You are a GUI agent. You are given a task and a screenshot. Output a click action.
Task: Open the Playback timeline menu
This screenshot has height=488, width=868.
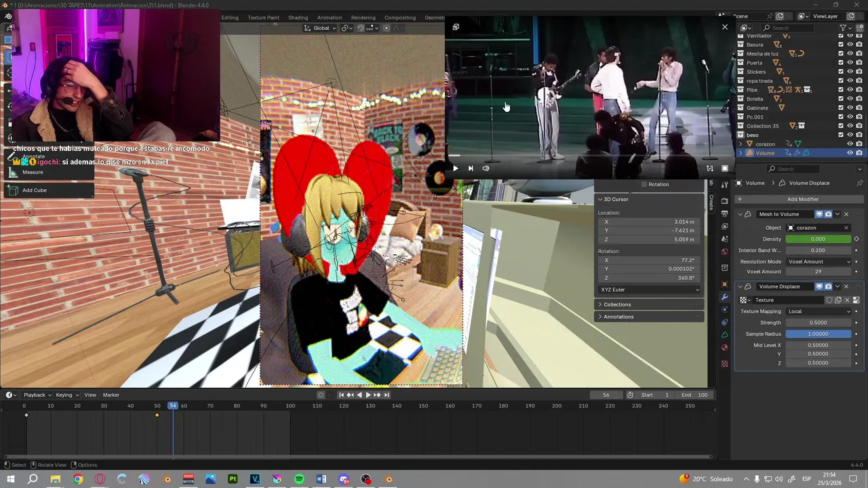[x=36, y=395]
